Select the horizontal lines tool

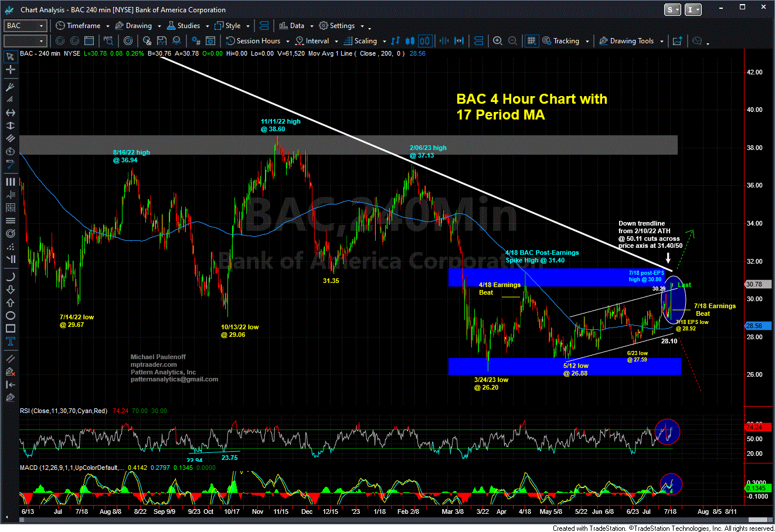coord(10,220)
